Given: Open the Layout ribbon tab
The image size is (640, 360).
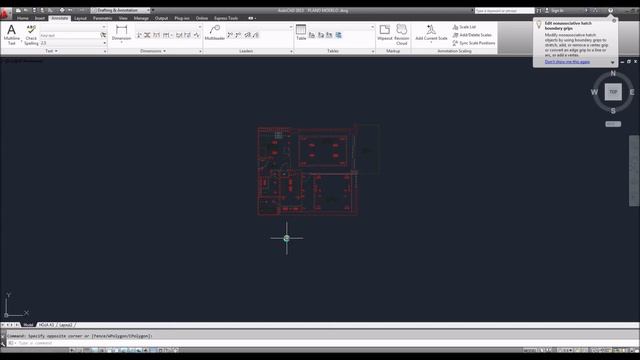Looking at the screenshot, I should coord(80,18).
